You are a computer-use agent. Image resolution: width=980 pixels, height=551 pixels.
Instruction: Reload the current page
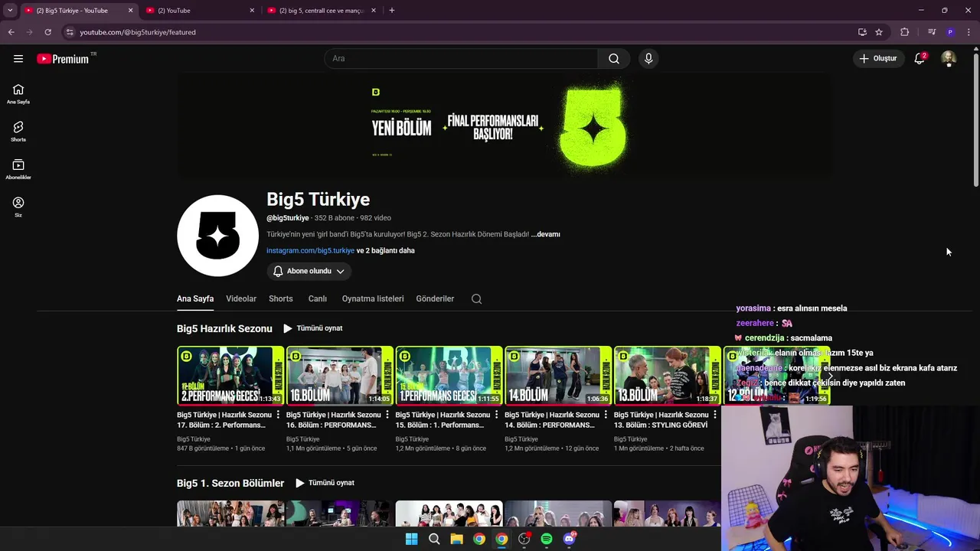click(47, 32)
